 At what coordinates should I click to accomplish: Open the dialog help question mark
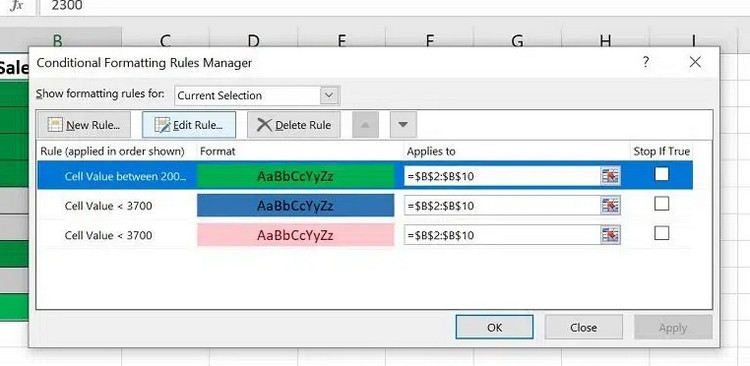pos(646,62)
